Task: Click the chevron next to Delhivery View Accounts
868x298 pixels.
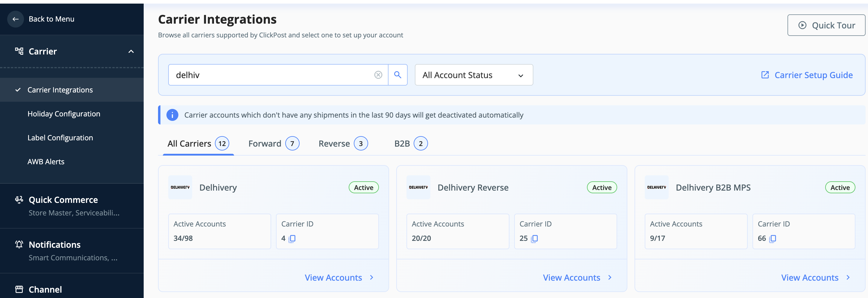Action: (x=372, y=277)
